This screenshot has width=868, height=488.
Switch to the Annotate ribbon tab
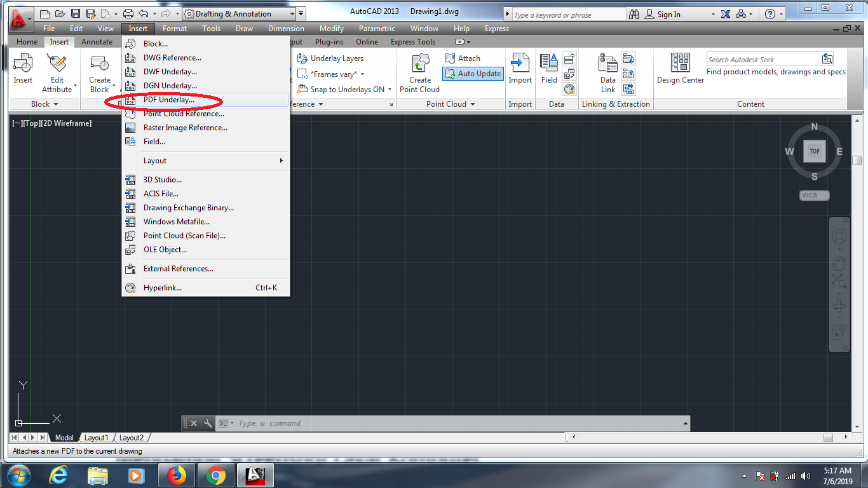coord(97,42)
